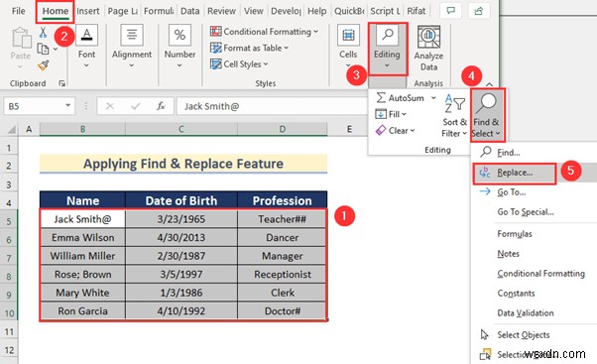This screenshot has height=364, width=597.
Task: Open the File tab
Action: 18,11
